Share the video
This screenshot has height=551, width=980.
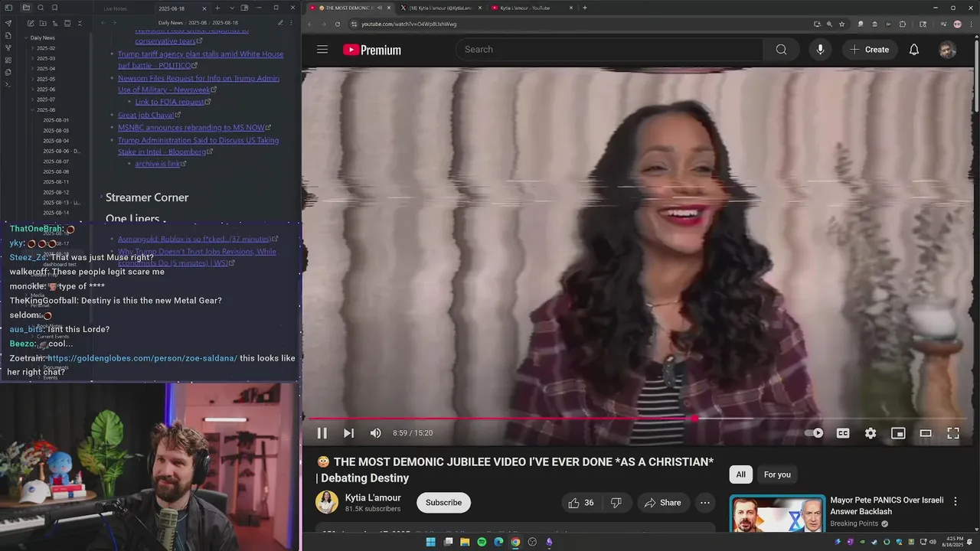point(663,503)
